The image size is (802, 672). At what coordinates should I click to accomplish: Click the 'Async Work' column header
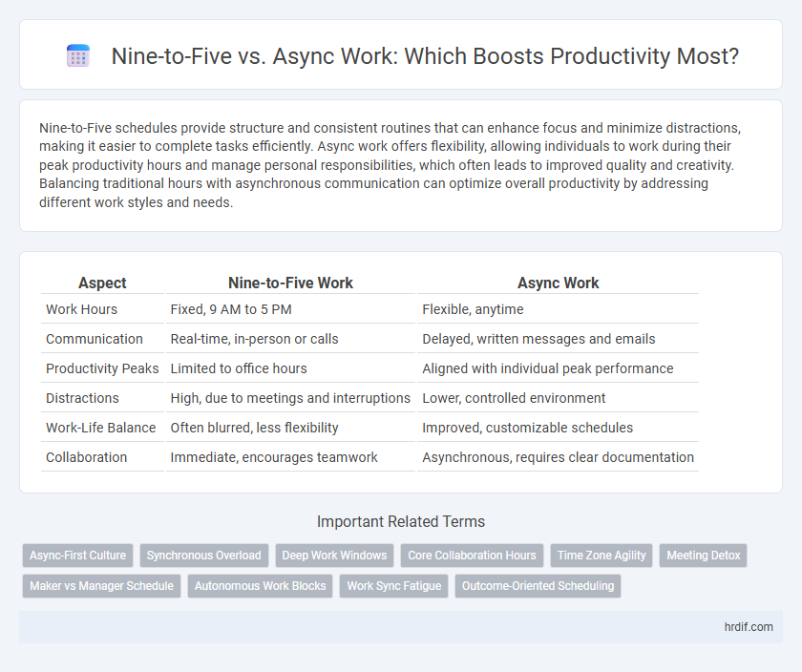tap(558, 283)
